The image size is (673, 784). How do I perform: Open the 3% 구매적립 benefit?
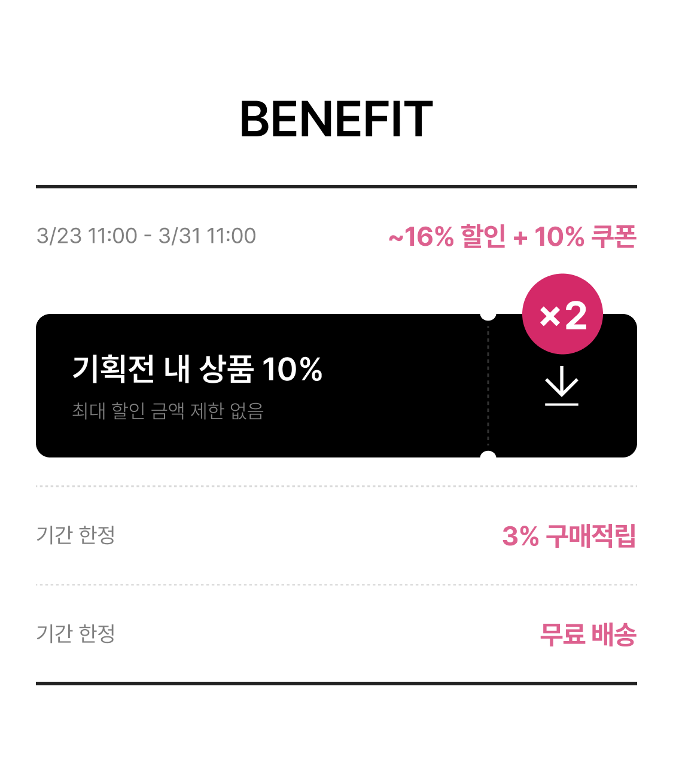pos(569,536)
